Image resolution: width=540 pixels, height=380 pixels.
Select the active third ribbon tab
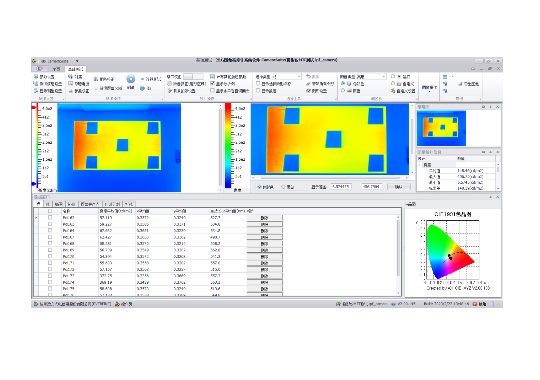(x=75, y=69)
